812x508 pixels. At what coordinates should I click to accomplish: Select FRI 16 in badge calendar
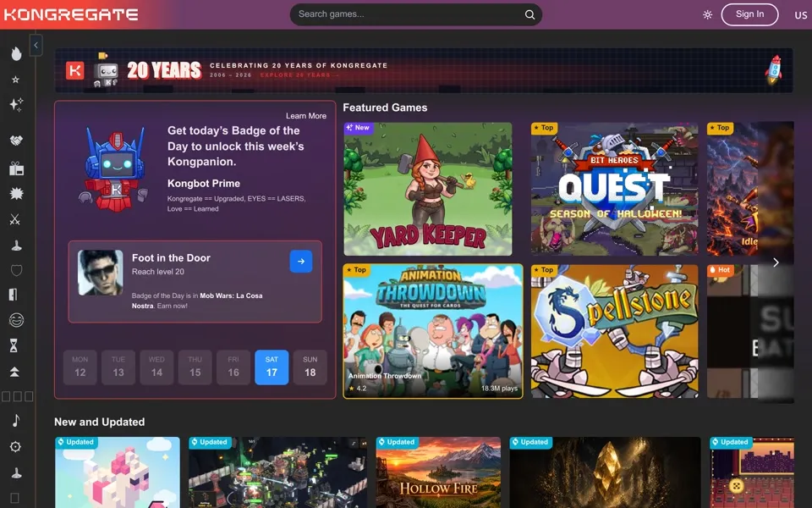(233, 367)
